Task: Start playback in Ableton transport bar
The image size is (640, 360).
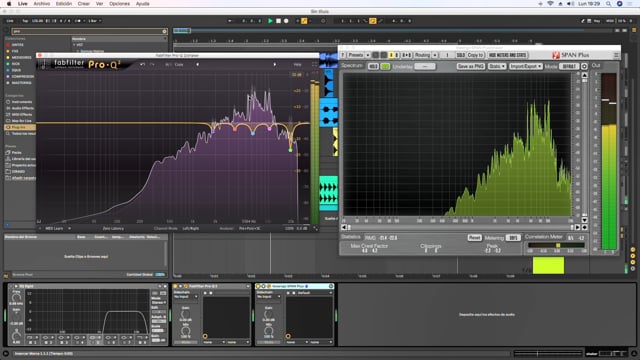Action: (270, 21)
